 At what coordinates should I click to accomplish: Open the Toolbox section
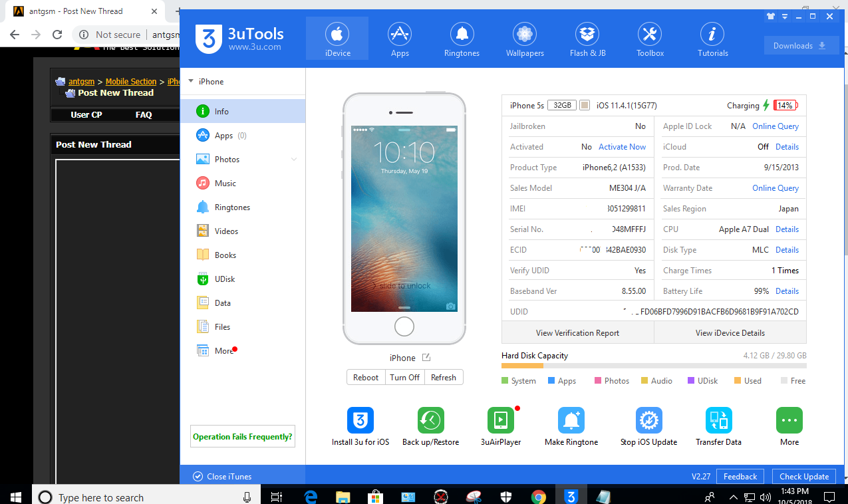(x=650, y=39)
